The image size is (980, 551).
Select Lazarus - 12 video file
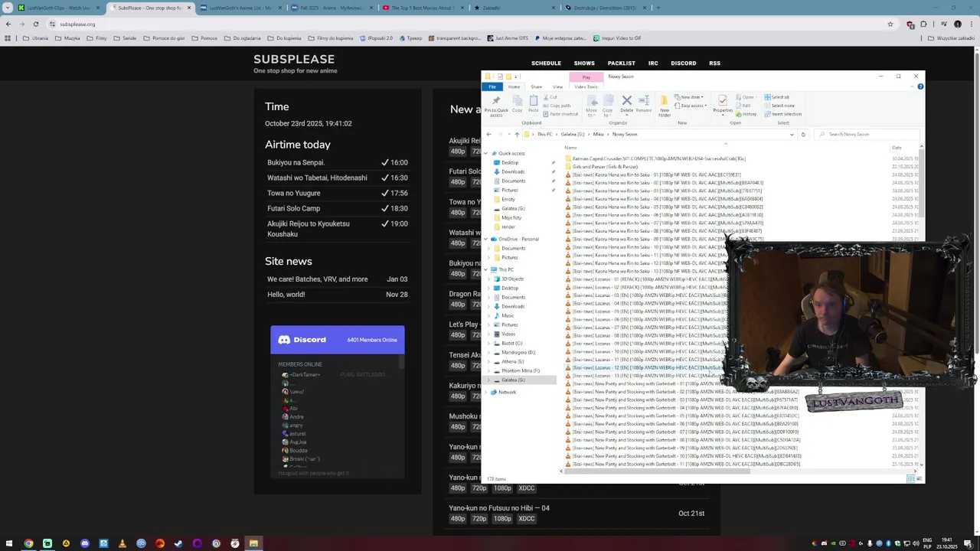(x=647, y=367)
